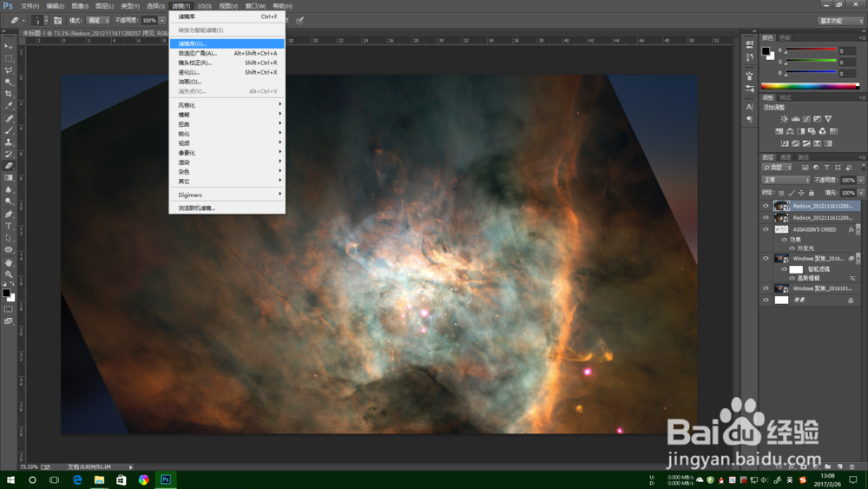This screenshot has width=868, height=489.
Task: Hide the bottom Windows 聚焦_2016101 layer
Action: click(766, 288)
